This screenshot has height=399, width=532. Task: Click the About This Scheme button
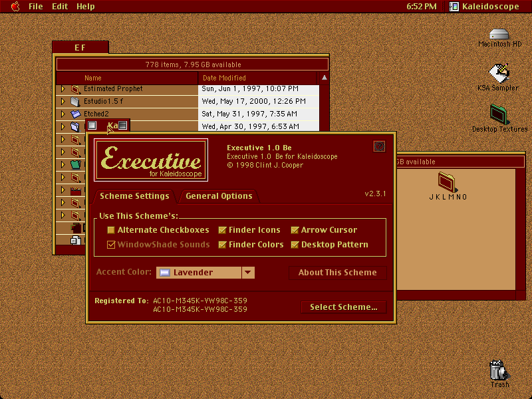coord(338,273)
